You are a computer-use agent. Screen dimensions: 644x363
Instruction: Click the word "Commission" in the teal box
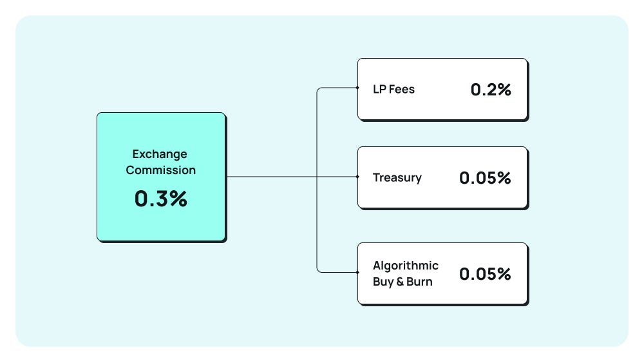[x=161, y=170]
